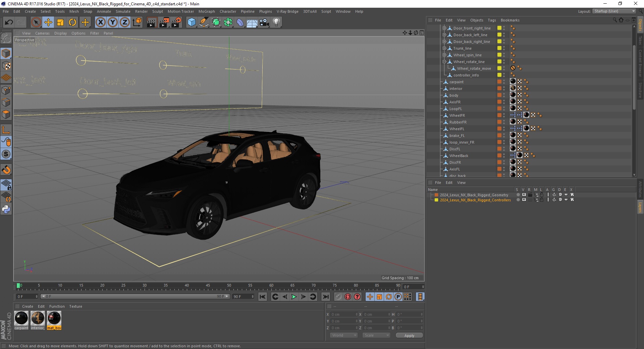Activate the Rotate tool in toolbar
This screenshot has width=644, height=349.
[x=72, y=22]
